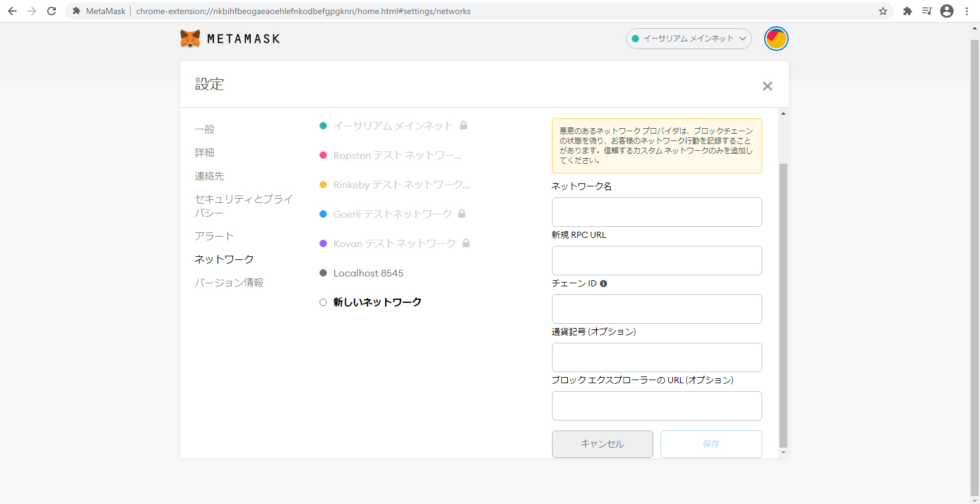This screenshot has width=980, height=504.
Task: Open the バージョン情報 settings tab
Action: [229, 283]
